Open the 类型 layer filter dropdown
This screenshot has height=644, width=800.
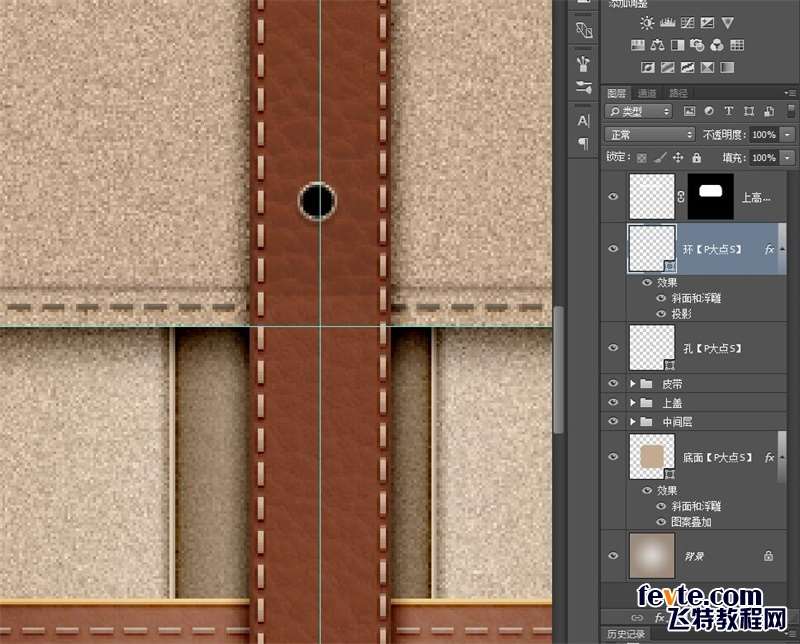[x=639, y=111]
